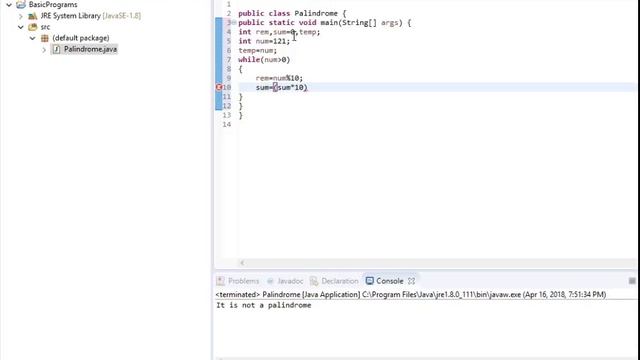The image size is (640, 360).
Task: Click the 'temp=num;' code line
Action: pyautogui.click(x=258, y=51)
